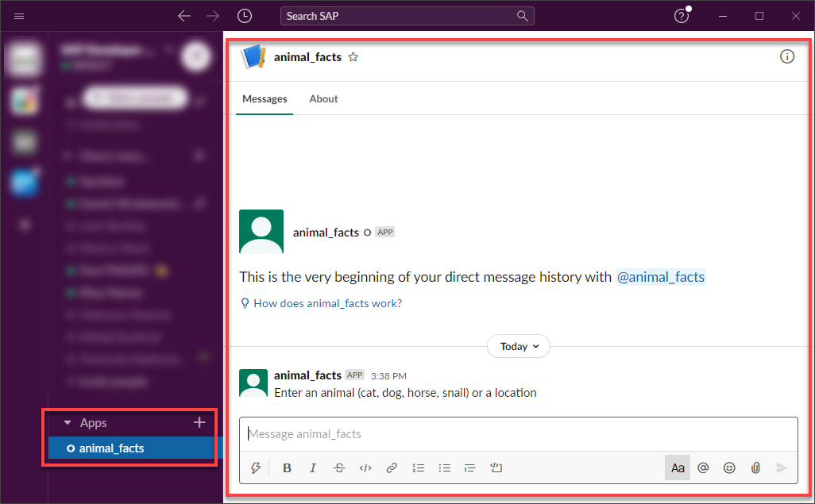Collapse the Apps sidebar section

[68, 423]
